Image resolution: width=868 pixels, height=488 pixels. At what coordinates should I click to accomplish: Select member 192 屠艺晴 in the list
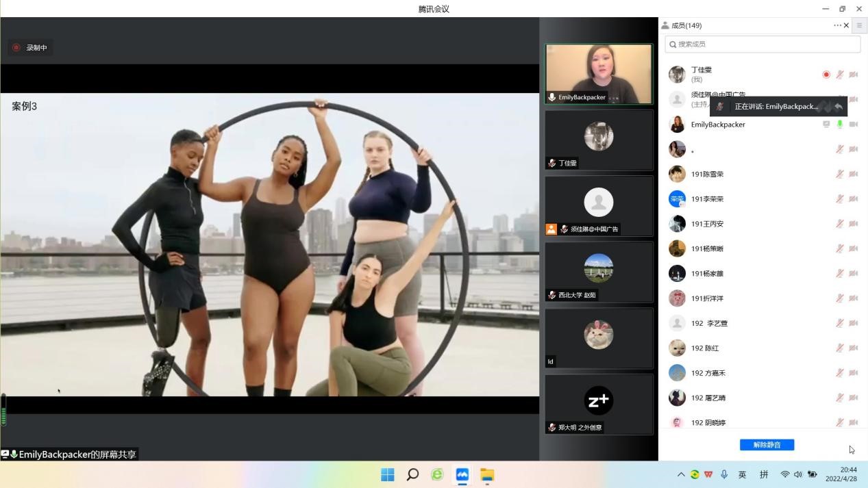(x=762, y=398)
